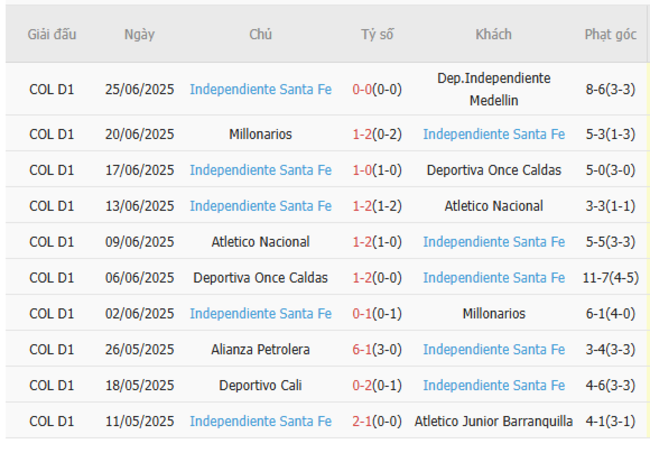Open Alianza Petrolera team page
The width and height of the screenshot is (650, 453).
tap(260, 349)
